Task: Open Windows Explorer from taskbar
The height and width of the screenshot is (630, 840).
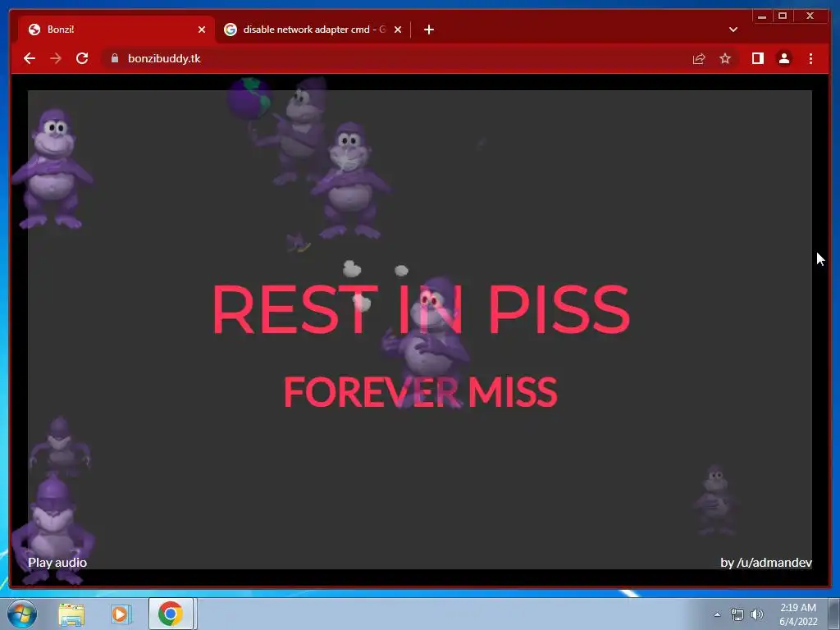Action: [71, 614]
